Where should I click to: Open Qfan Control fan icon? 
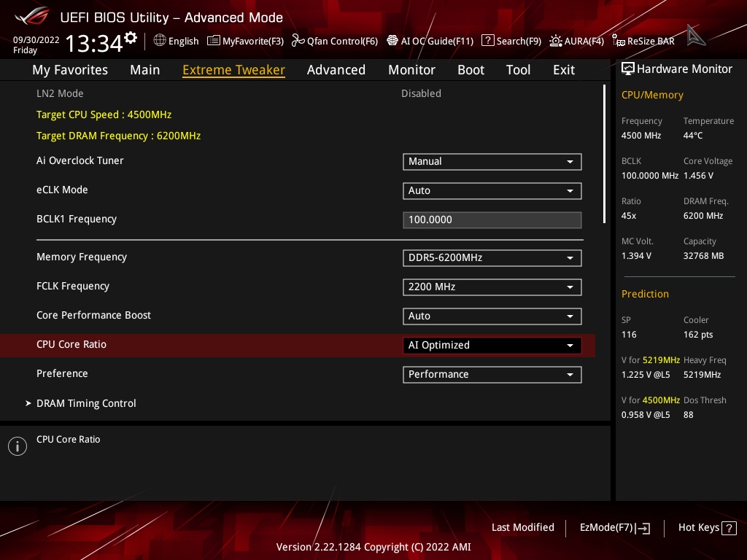pyautogui.click(x=298, y=41)
